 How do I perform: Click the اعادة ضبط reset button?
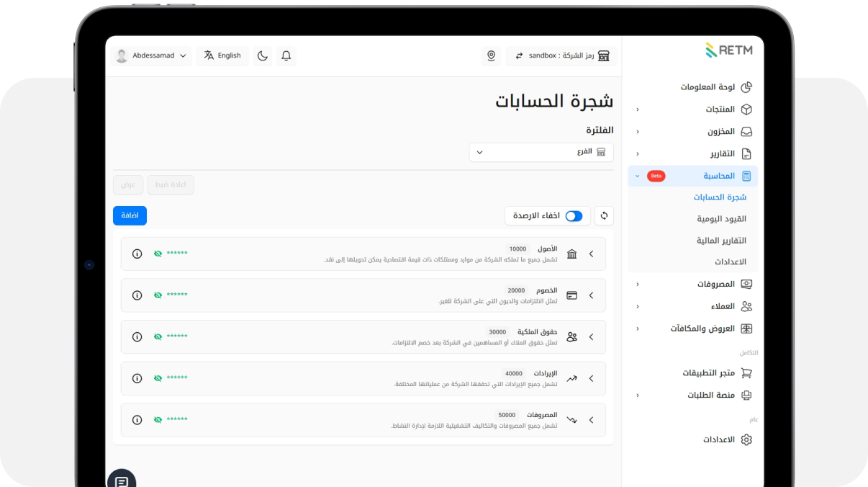pyautogui.click(x=171, y=184)
